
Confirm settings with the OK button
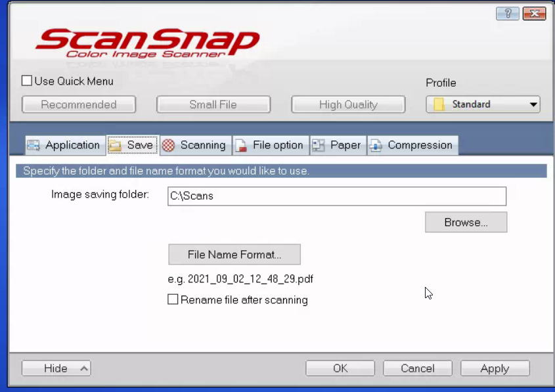[340, 368]
